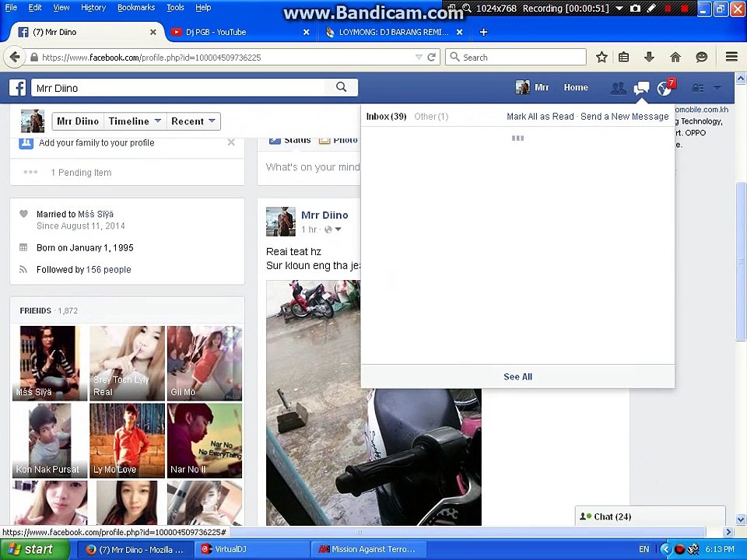Image resolution: width=747 pixels, height=560 pixels.
Task: Click the Facebook search magnifier button
Action: pos(341,87)
